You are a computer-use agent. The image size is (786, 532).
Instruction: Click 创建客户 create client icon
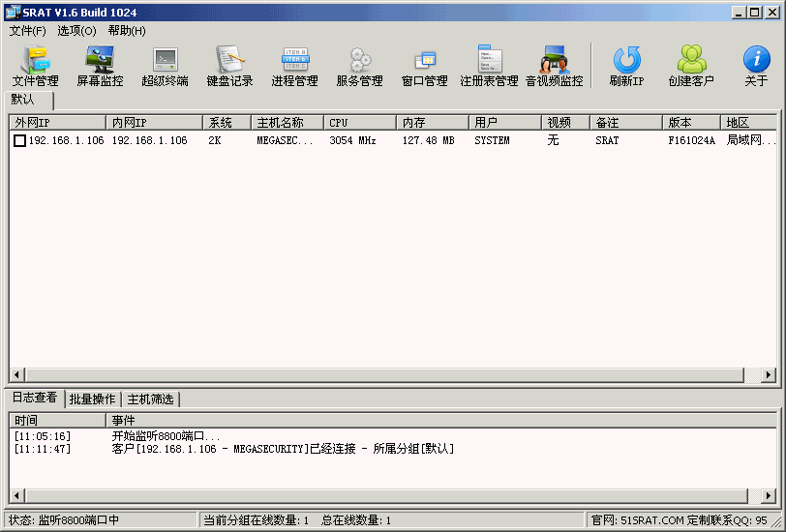point(690,66)
